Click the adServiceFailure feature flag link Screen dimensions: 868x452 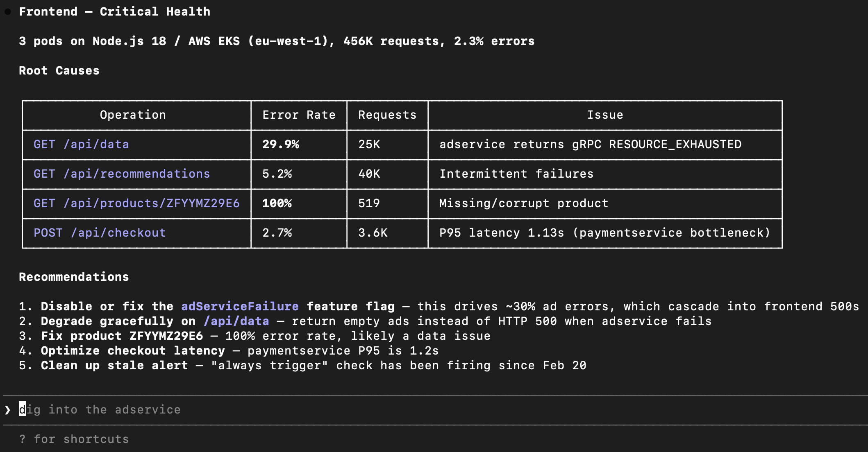240,307
